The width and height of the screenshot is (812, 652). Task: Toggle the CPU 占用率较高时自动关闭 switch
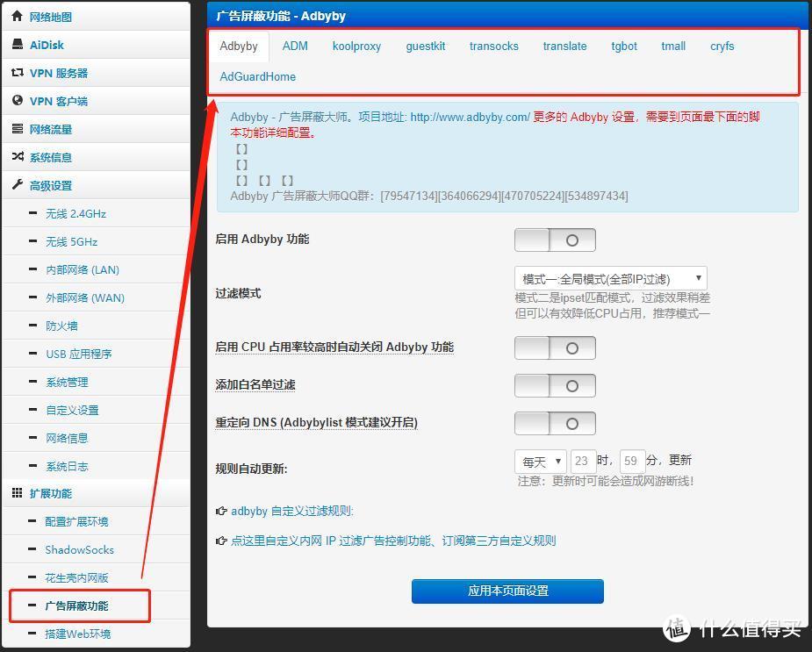point(555,348)
